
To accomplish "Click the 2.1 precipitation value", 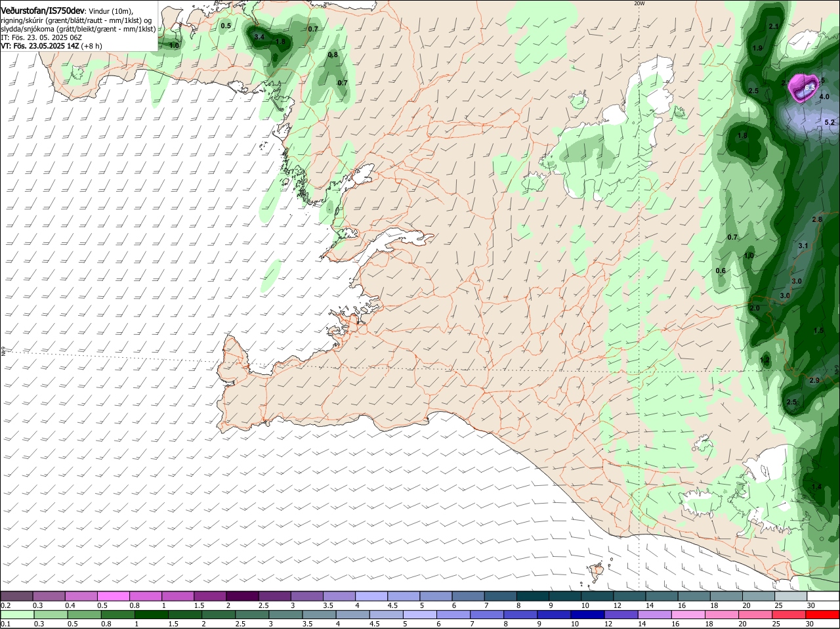I will pyautogui.click(x=773, y=26).
